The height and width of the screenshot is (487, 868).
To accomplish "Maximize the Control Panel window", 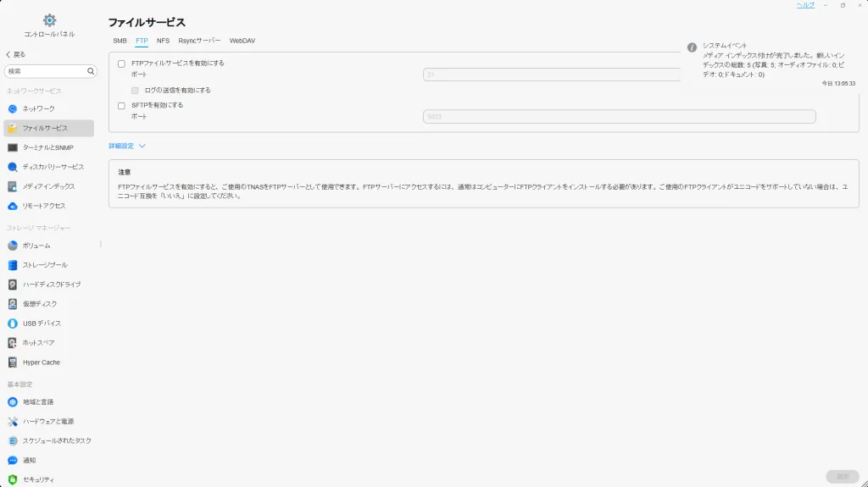I will point(843,5).
